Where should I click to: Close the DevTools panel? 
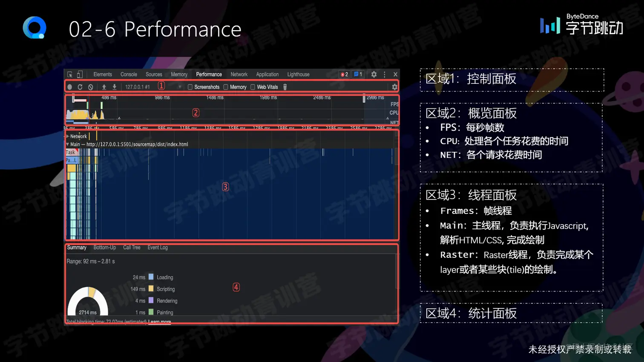tap(396, 74)
